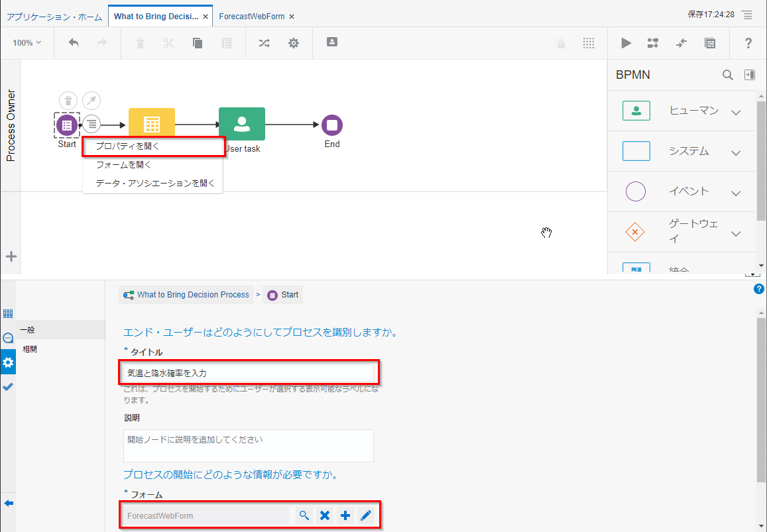Open the 100% zoom dropdown
This screenshot has height=532, width=767.
(27, 43)
